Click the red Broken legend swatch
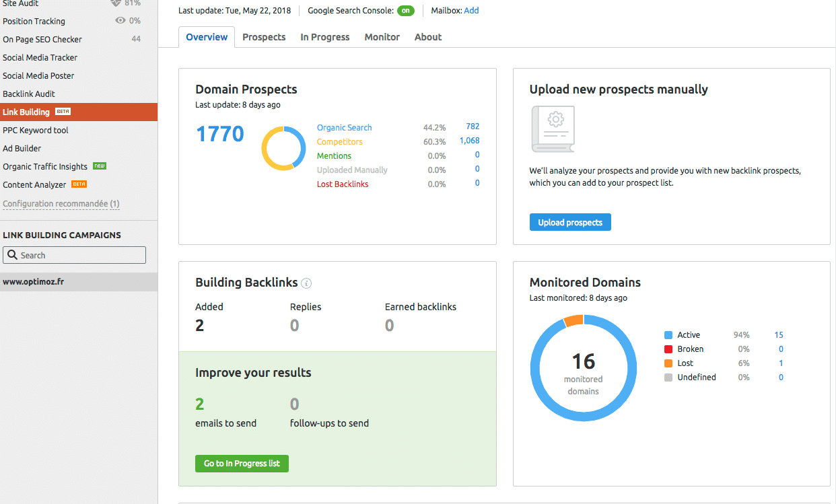The width and height of the screenshot is (836, 504). point(668,349)
